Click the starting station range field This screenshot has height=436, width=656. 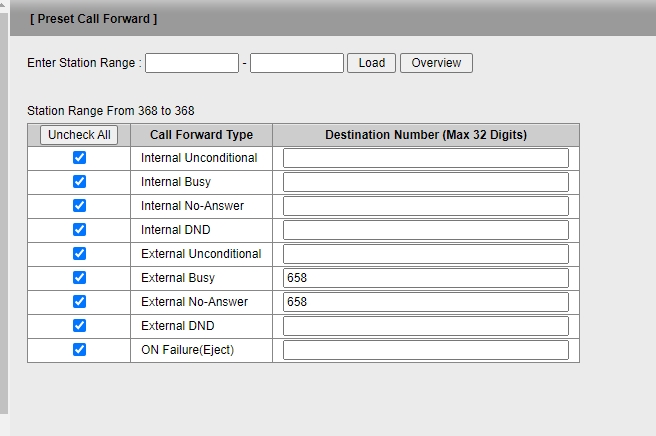tap(192, 63)
